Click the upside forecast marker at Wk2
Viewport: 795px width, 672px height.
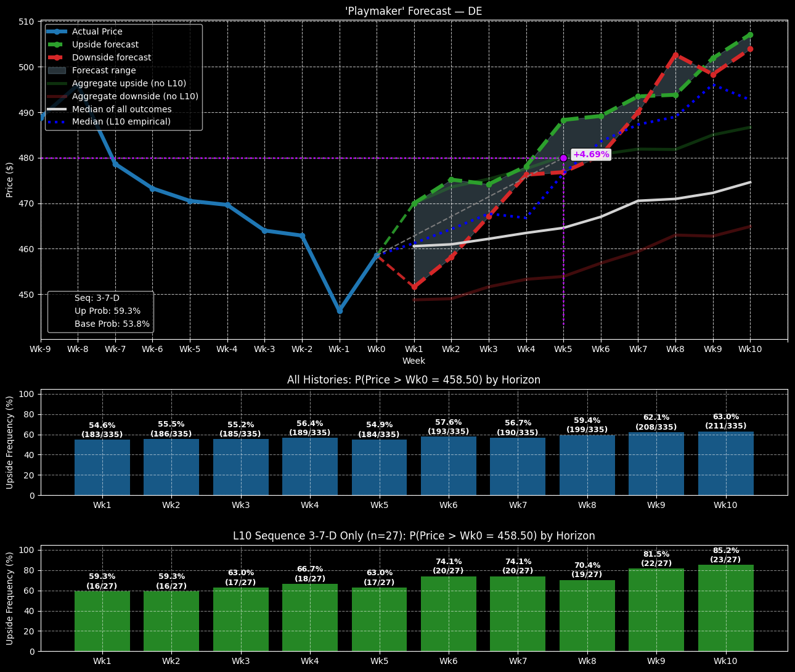click(x=451, y=180)
